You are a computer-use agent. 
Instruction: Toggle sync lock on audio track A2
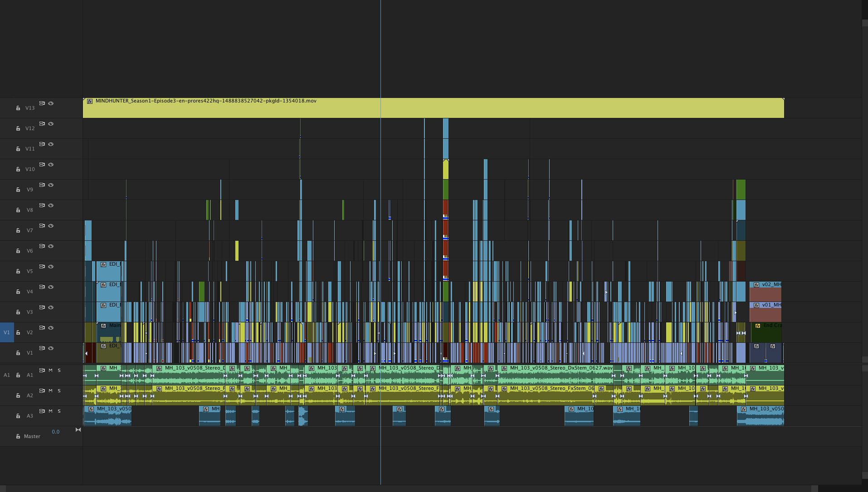click(x=42, y=391)
